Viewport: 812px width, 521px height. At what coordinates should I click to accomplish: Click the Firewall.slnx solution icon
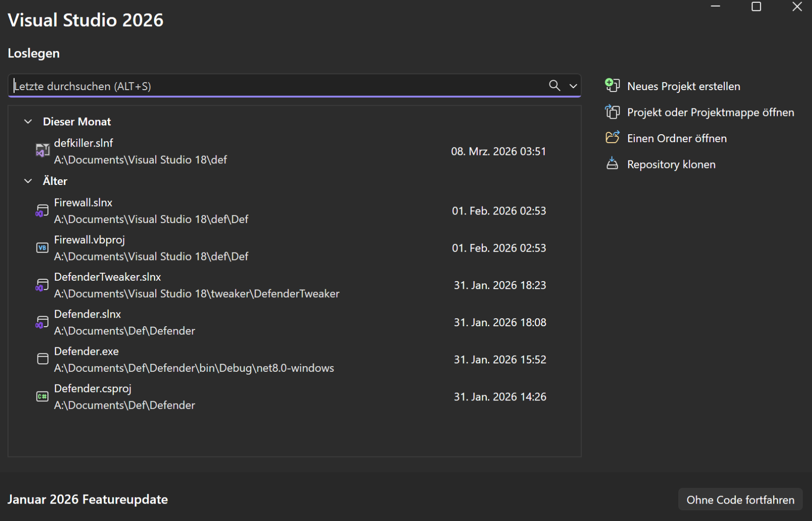pyautogui.click(x=42, y=211)
